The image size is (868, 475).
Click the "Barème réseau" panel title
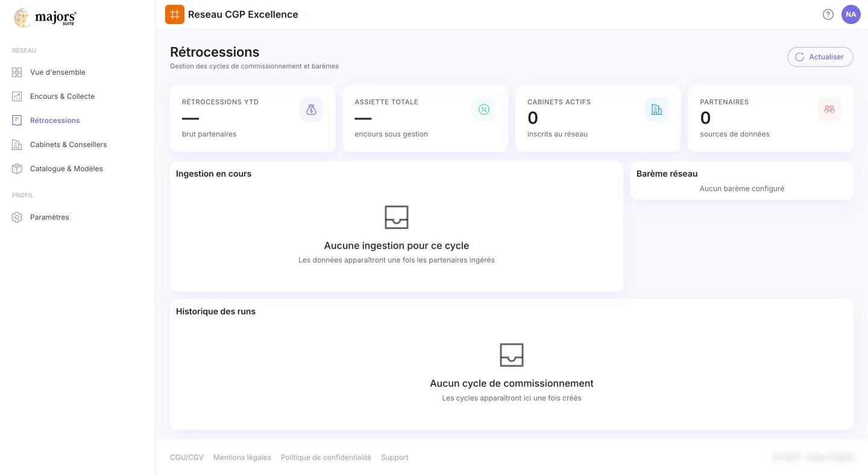click(x=667, y=174)
